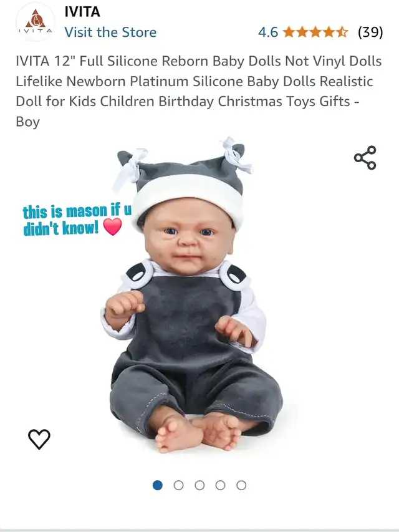Tap the middle orange rating star
399x532 pixels.
pos(315,32)
